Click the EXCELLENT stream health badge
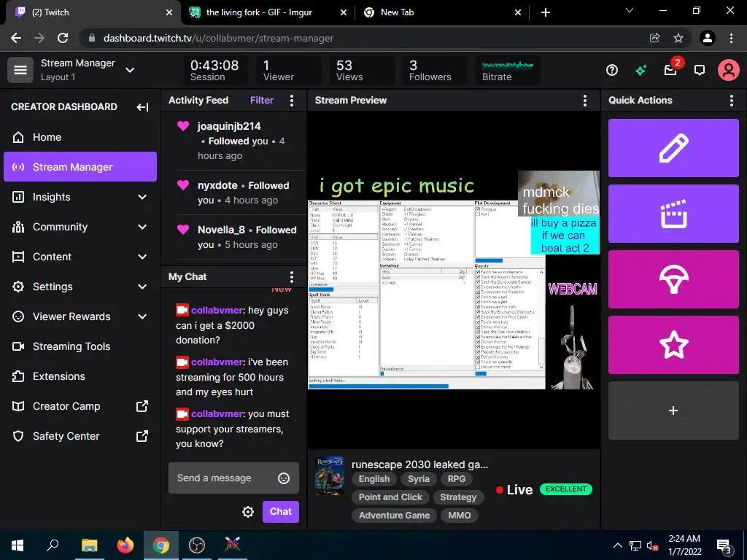 point(566,489)
